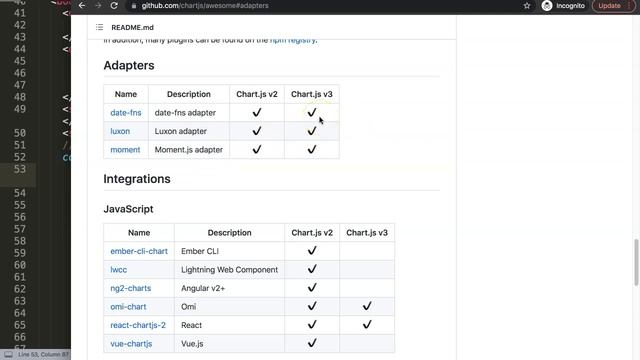Click the 'Lightning Web Component' description cell

tap(229, 270)
